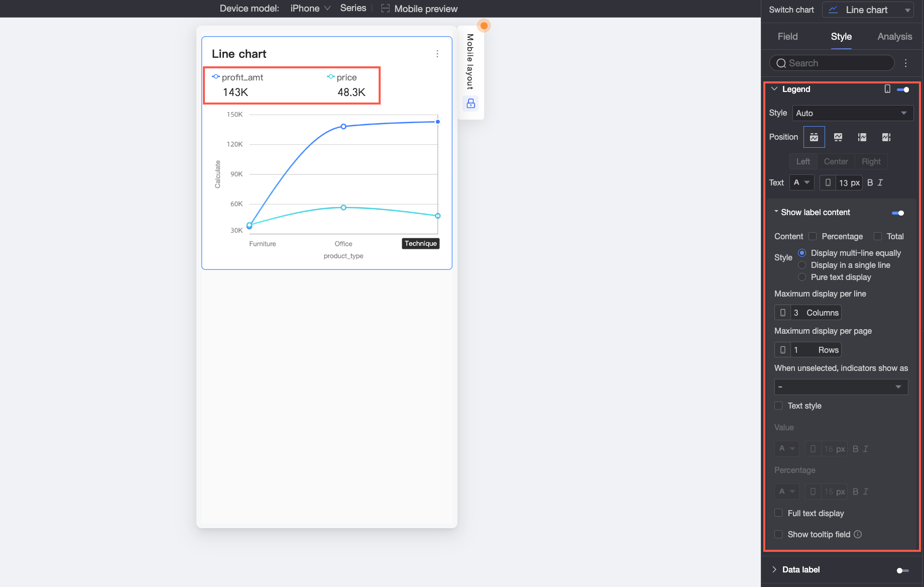Align legend Left
This screenshot has width=924, height=587.
[803, 161]
